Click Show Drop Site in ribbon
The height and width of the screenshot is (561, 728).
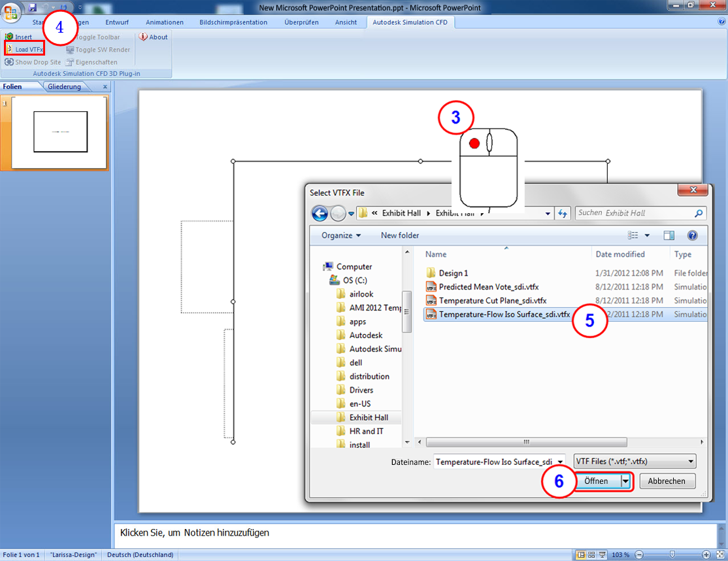(x=33, y=61)
